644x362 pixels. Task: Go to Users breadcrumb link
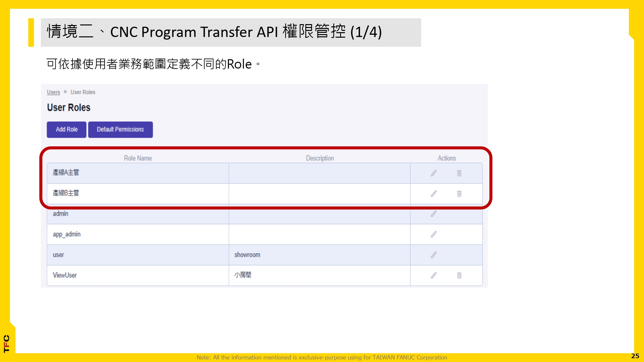coord(53,92)
